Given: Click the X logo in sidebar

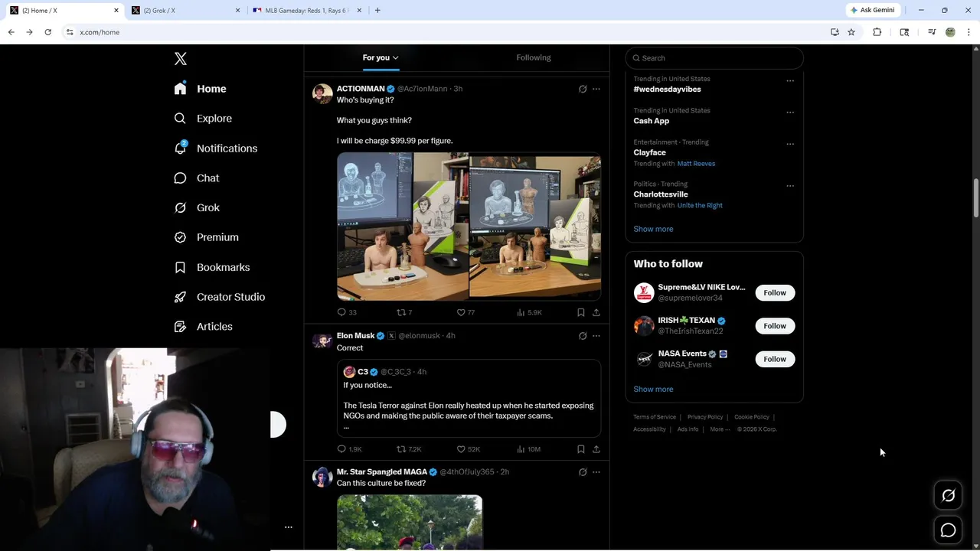Looking at the screenshot, I should (x=181, y=59).
